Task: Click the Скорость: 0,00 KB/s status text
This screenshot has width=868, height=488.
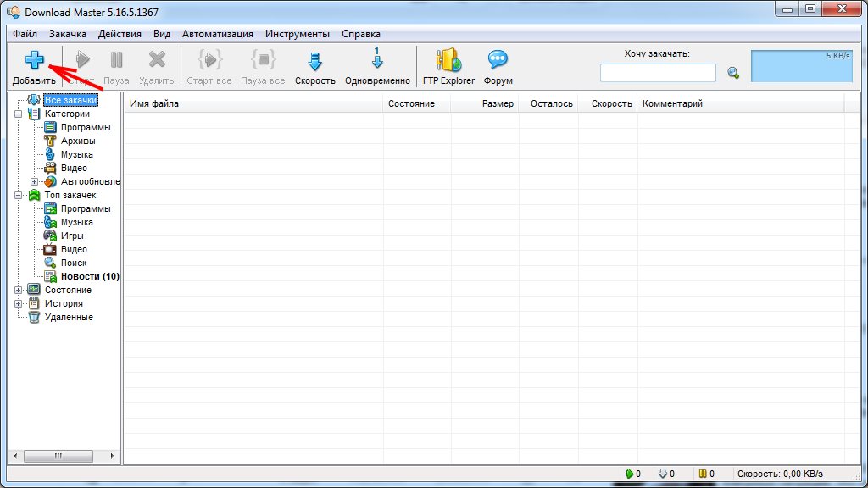Action: 780,474
